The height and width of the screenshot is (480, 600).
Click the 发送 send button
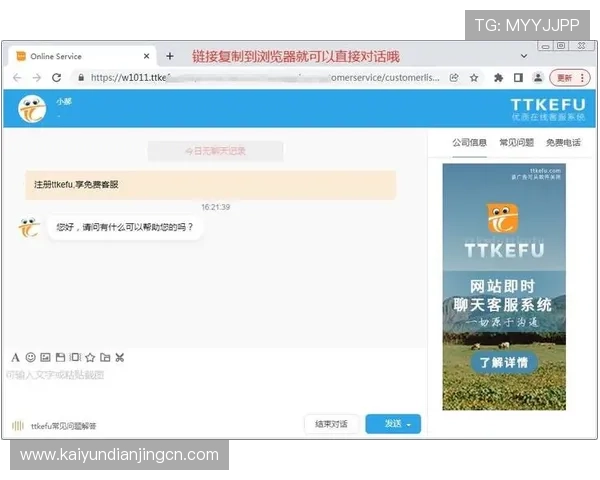(x=393, y=424)
